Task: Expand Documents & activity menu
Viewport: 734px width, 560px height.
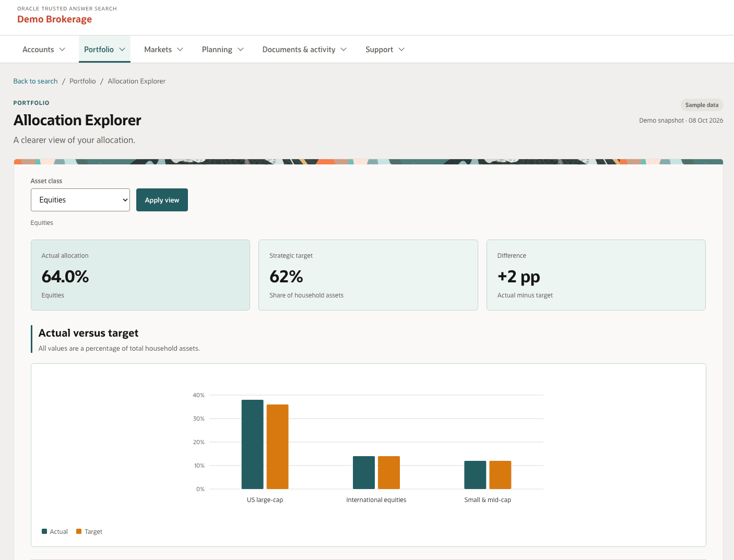Action: coord(304,50)
